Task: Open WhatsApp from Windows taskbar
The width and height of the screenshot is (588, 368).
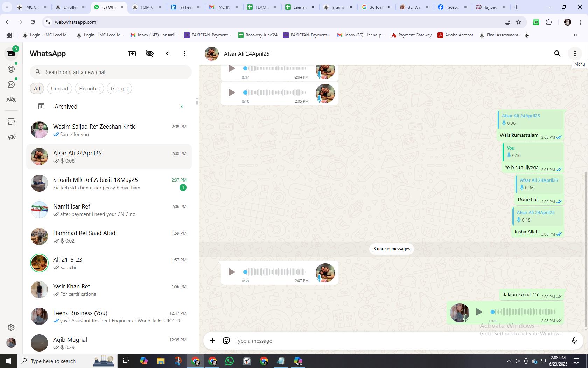Action: [x=230, y=361]
